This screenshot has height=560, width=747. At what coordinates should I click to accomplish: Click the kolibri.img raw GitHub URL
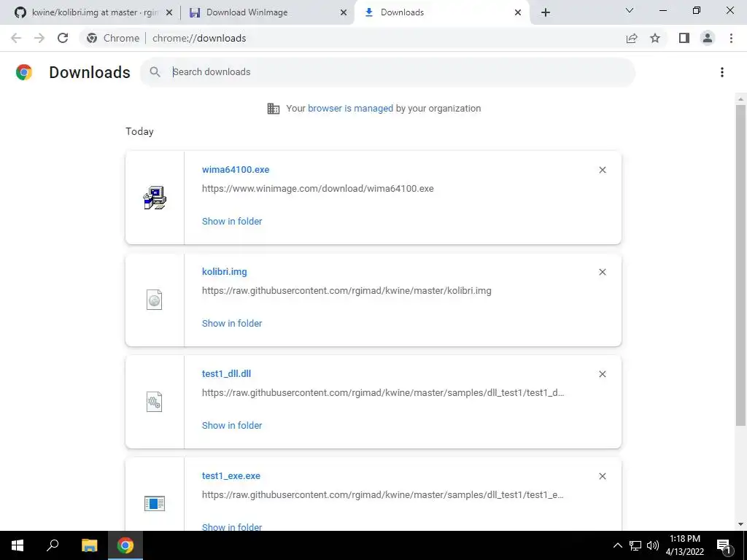pyautogui.click(x=347, y=290)
